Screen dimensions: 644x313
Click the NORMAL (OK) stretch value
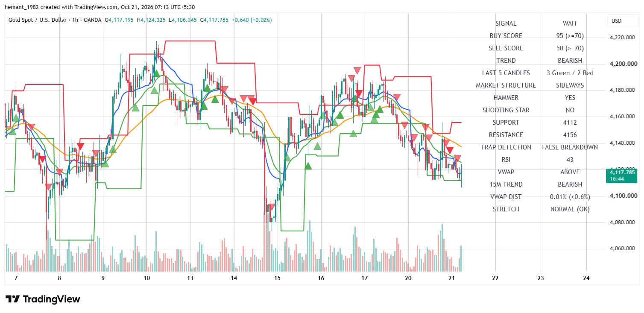570,209
